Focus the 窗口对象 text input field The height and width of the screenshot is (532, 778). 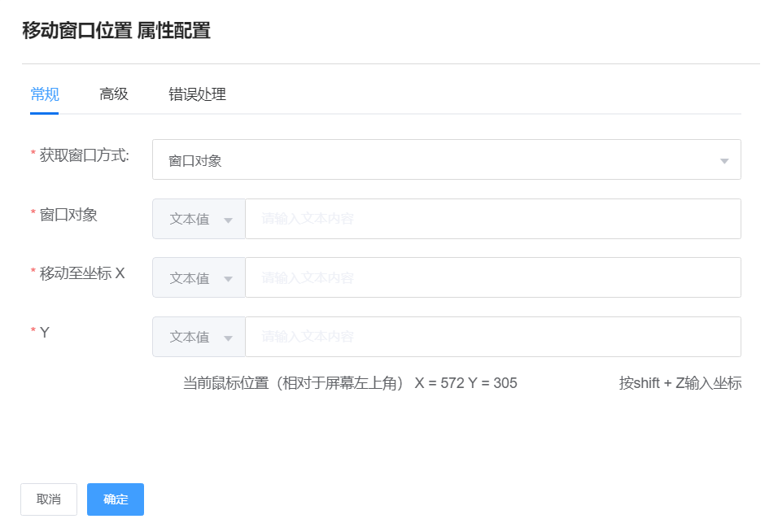[x=492, y=220]
